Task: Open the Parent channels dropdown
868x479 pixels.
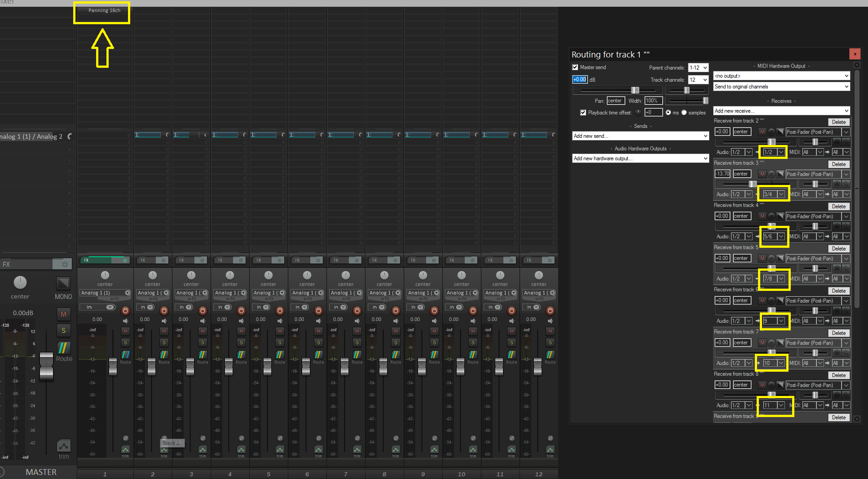Action: [x=698, y=68]
